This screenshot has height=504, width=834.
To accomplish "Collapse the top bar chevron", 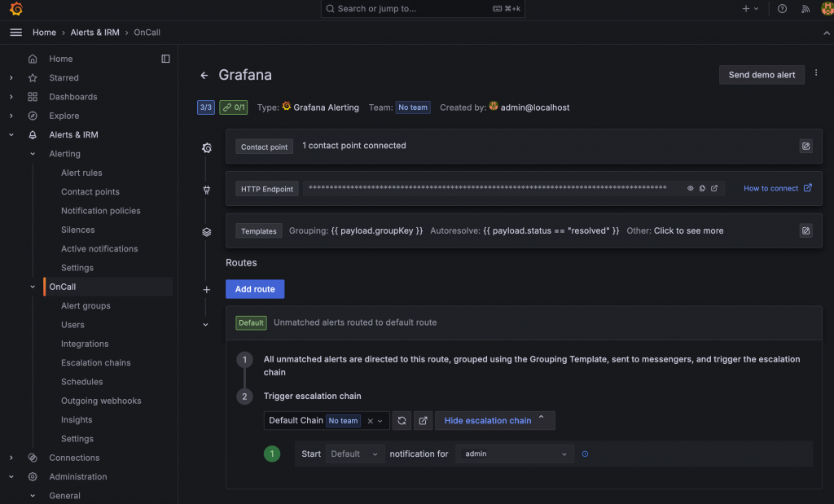I will coord(827,33).
